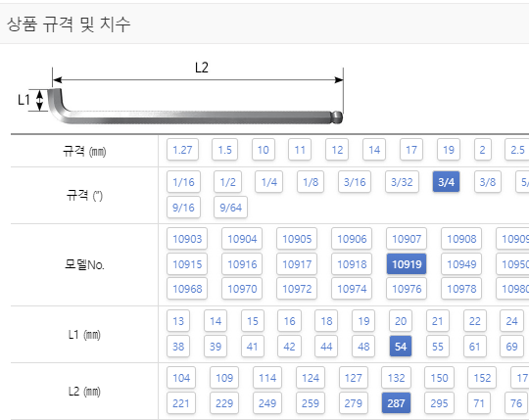This screenshot has width=529, height=420.
Task: Choose the 10 mm size option
Action: [x=264, y=150]
